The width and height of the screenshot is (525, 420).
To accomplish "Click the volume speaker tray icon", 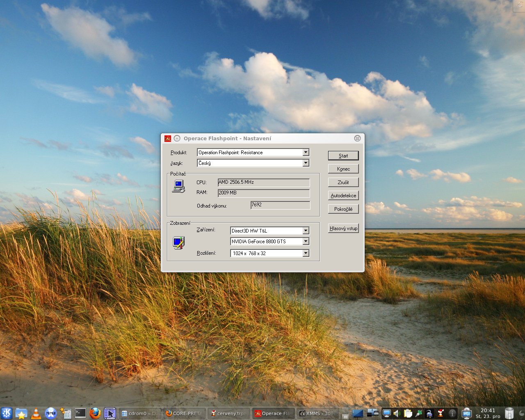I will tap(397, 413).
